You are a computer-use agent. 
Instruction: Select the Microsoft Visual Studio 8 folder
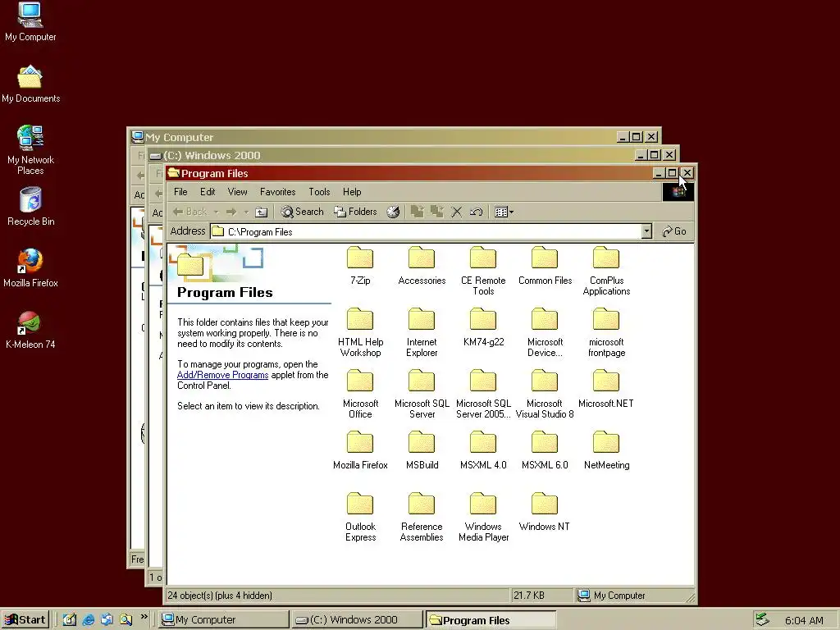pyautogui.click(x=545, y=394)
